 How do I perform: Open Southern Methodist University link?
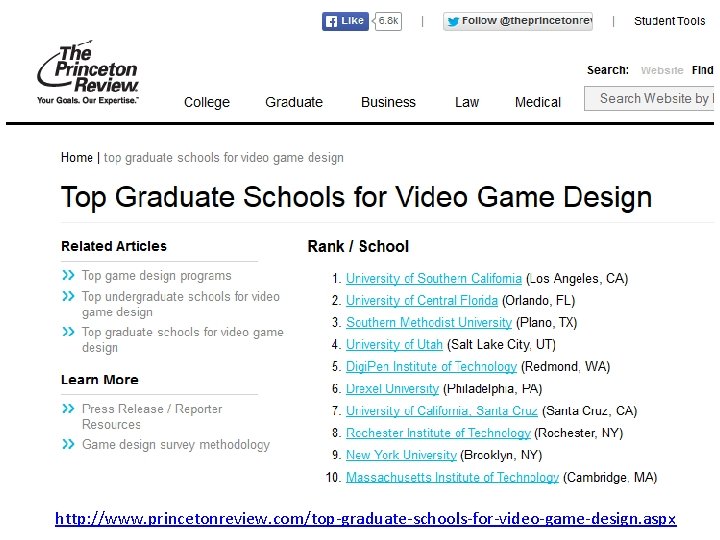(428, 322)
